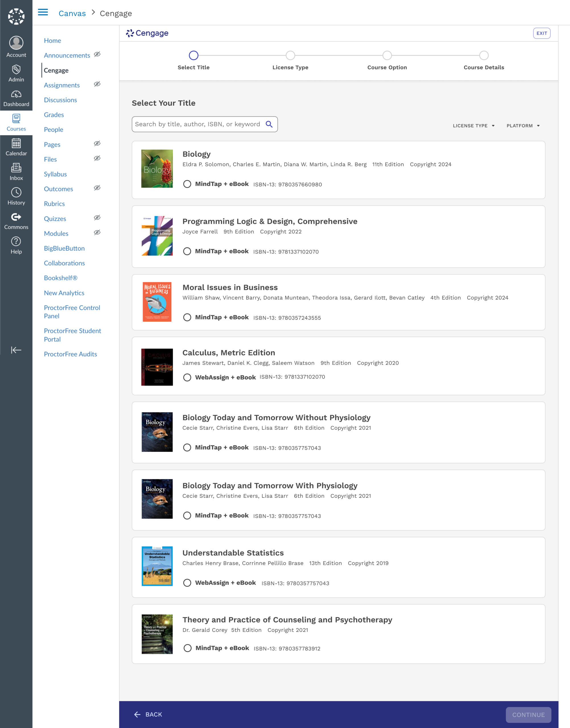Click the Select Title step circle
Viewport: 570px width, 728px height.
194,55
